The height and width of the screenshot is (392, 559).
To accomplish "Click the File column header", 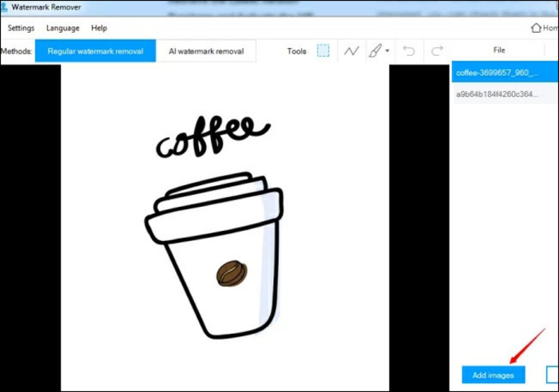I will click(499, 50).
